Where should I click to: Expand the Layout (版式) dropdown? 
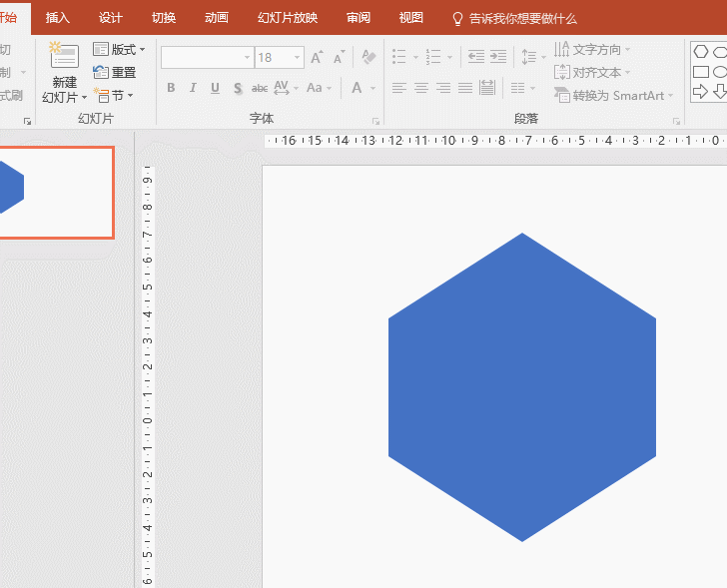(120, 50)
